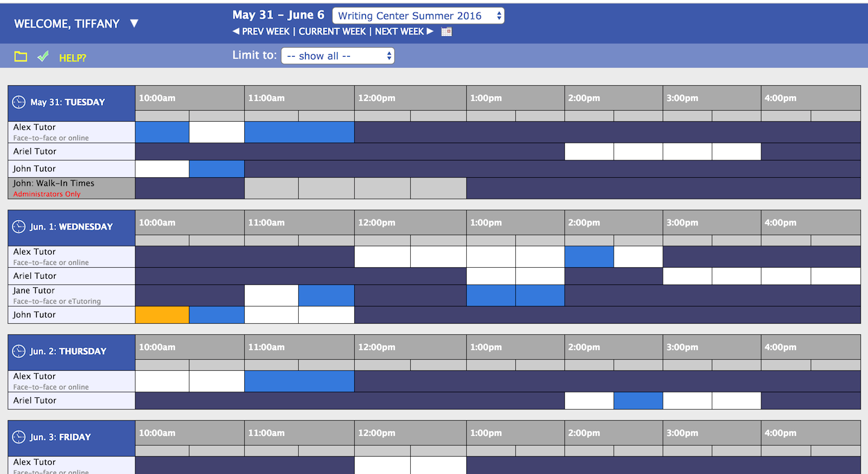Open Alex Tutor's blue 10:00am appointment on Tuesday

[x=162, y=132]
